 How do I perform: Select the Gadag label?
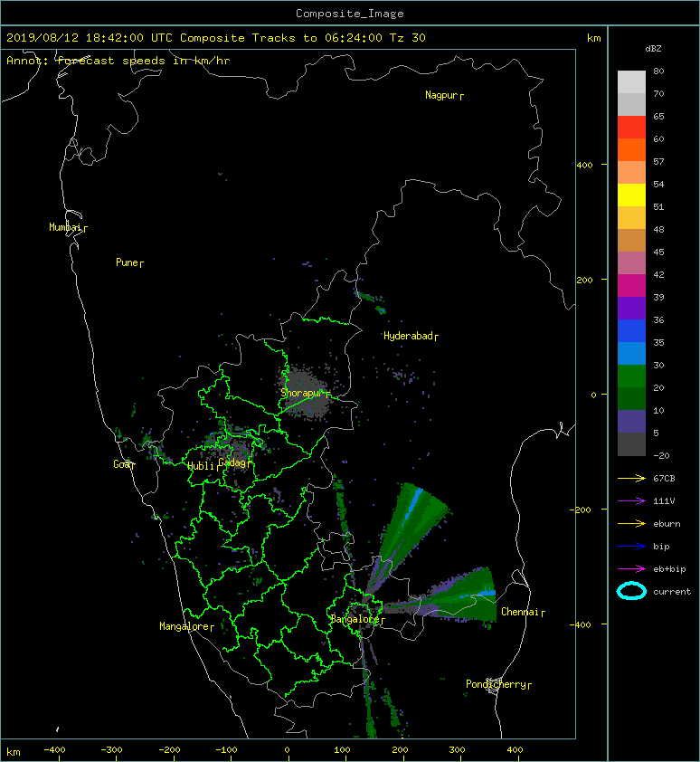[x=232, y=462]
